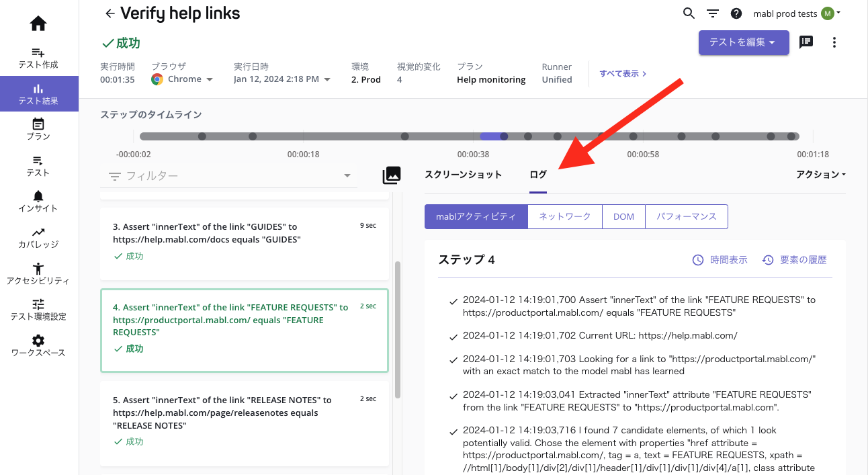Viewport: 868px width, 475px height.
Task: Expand the テストを編集 dropdown button
Action: click(x=744, y=42)
